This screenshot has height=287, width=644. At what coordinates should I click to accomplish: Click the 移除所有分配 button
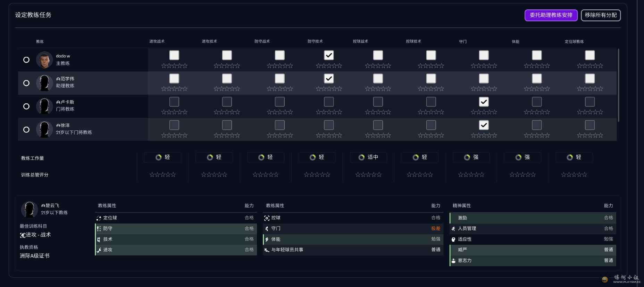[600, 15]
